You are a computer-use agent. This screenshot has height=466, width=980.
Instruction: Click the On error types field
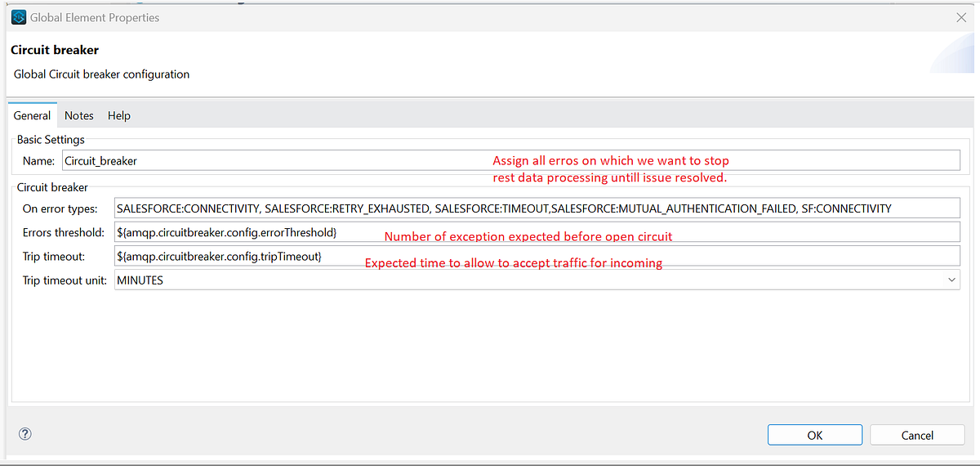537,208
